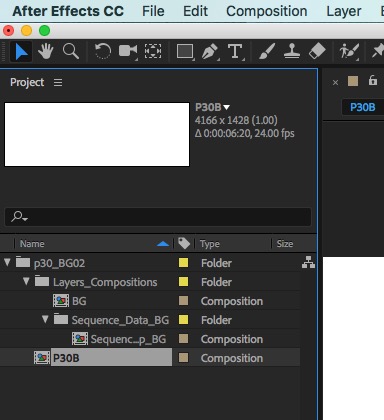Click the tan label swatch in viewer tab
This screenshot has width=384, height=420.
353,81
